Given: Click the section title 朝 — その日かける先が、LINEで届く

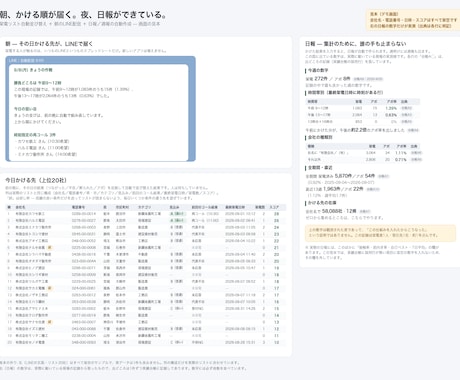Looking at the screenshot, I should pyautogui.click(x=49, y=44).
